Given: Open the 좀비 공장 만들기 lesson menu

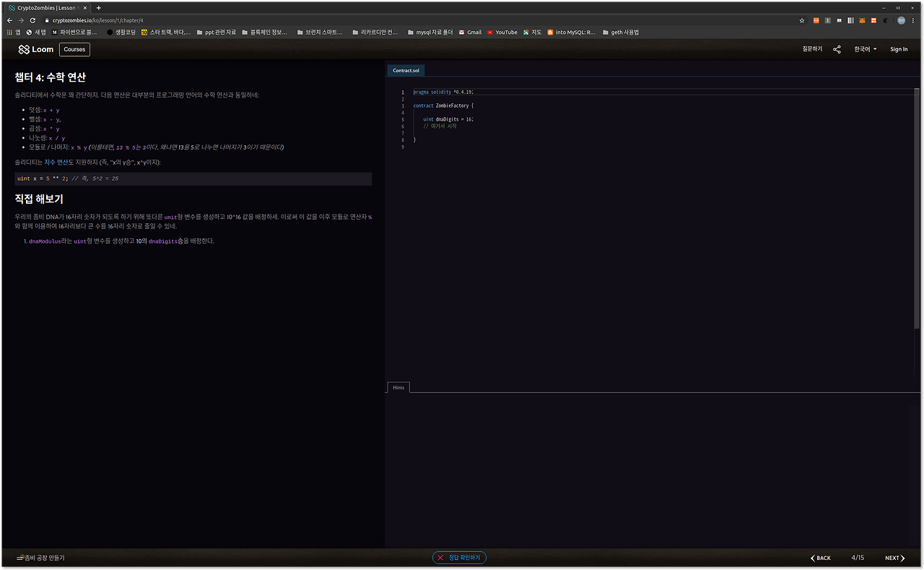Looking at the screenshot, I should tap(40, 558).
